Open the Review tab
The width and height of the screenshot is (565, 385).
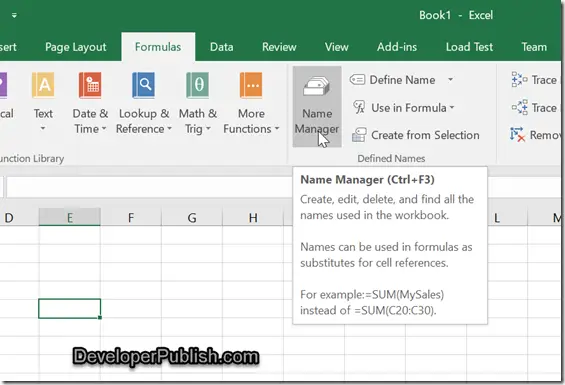tap(279, 47)
